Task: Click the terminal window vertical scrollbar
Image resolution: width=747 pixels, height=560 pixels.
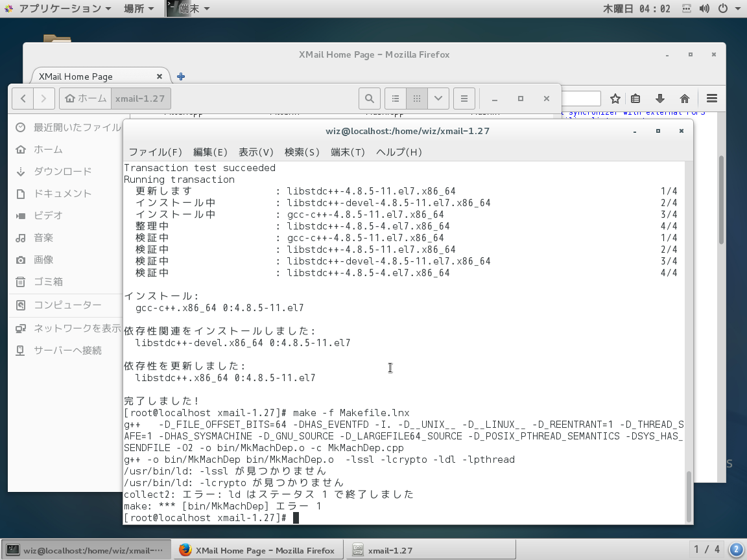Action: coord(689,497)
